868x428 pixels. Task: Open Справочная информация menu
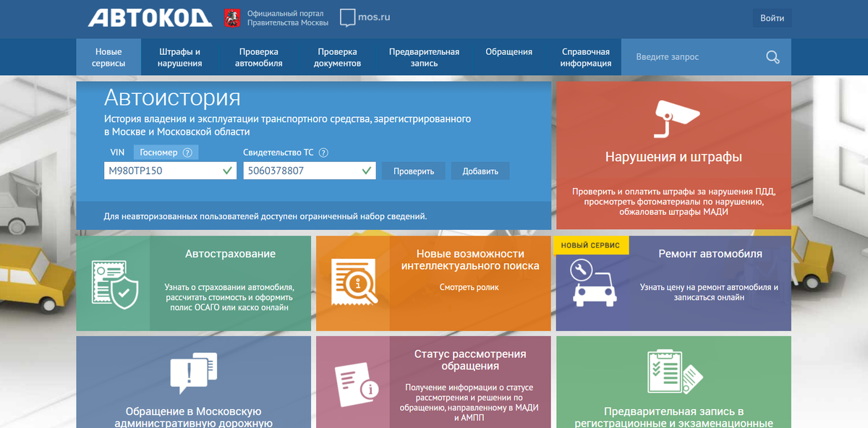point(586,57)
